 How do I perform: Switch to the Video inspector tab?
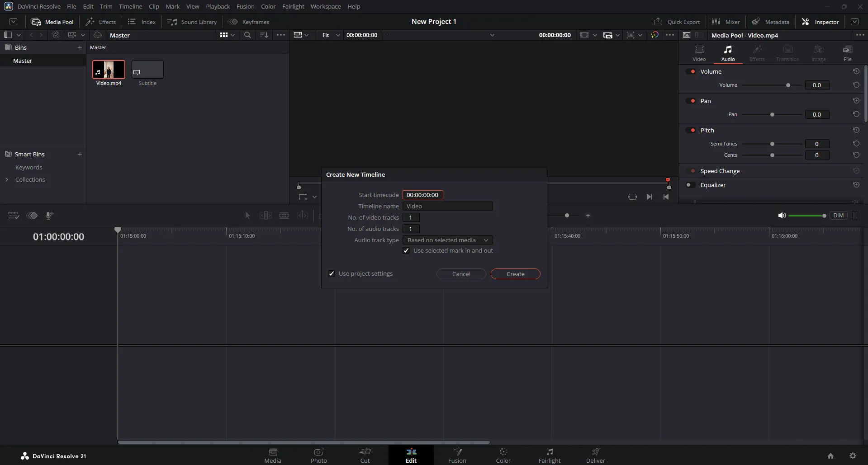coord(699,53)
